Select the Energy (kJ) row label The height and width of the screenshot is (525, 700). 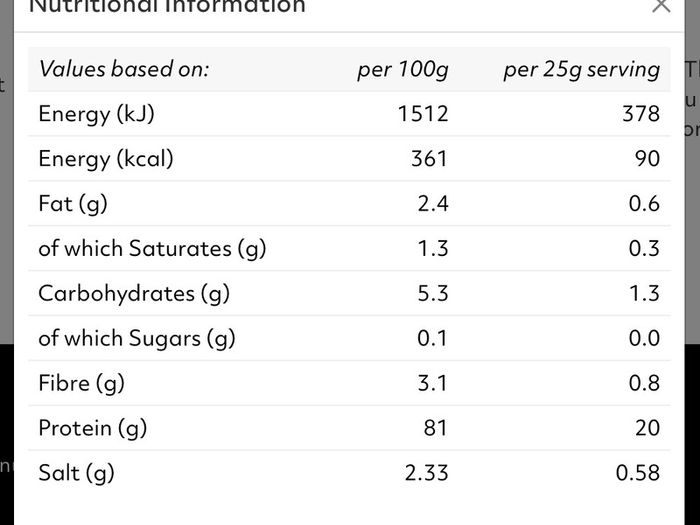click(96, 114)
